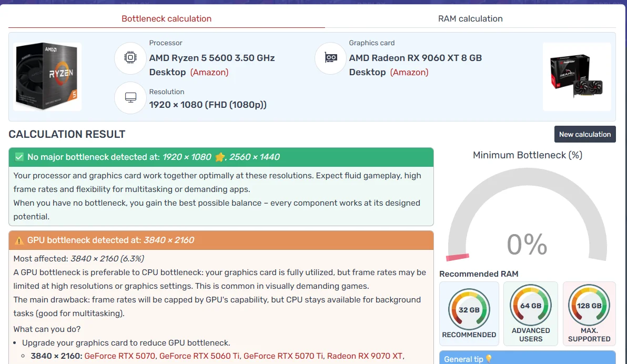Viewport: 627px width, 364px height.
Task: Open the GeForce RTX 5070 link
Action: point(119,356)
